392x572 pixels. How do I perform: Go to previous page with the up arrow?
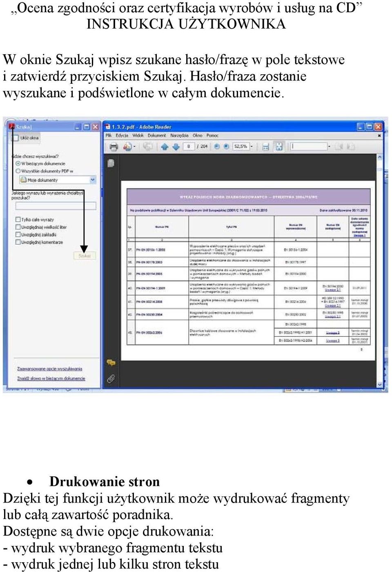point(165,147)
